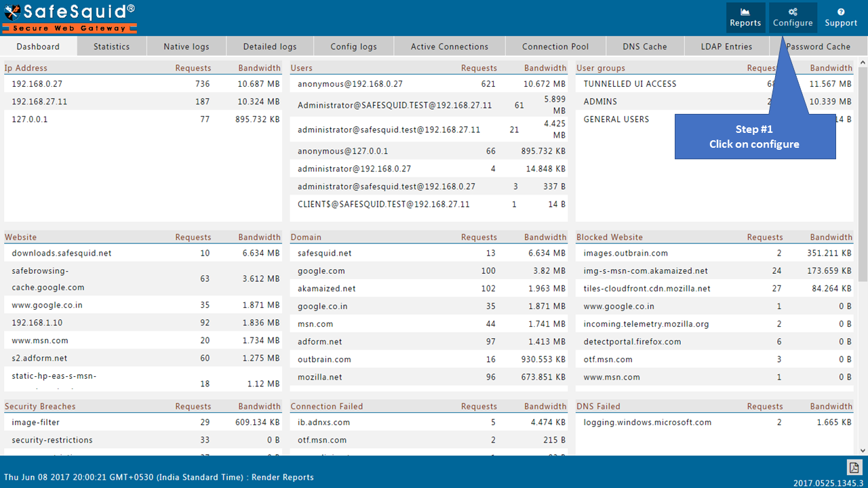Switch to Active Connections tab

[x=449, y=46]
